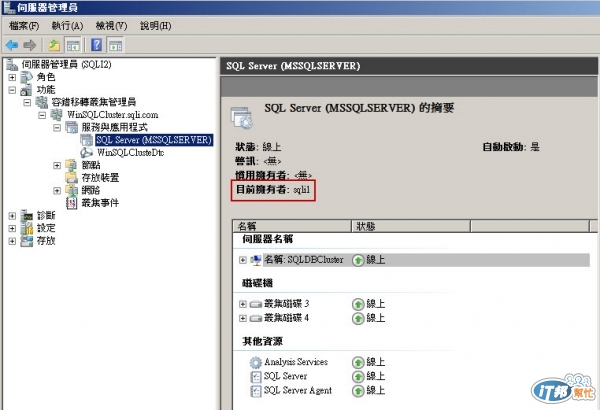Select the SQL Server resource row text
The height and width of the screenshot is (410, 600).
tap(285, 376)
